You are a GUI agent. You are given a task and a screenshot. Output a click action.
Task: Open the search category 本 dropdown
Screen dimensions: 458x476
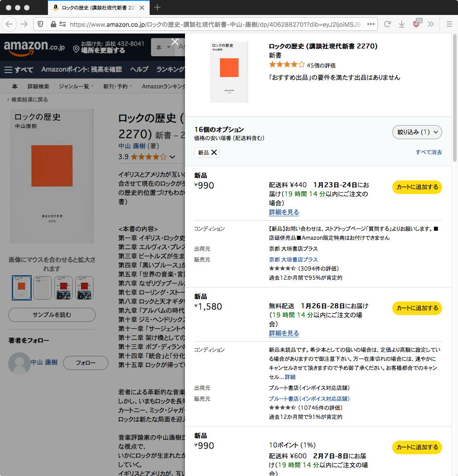[163, 47]
